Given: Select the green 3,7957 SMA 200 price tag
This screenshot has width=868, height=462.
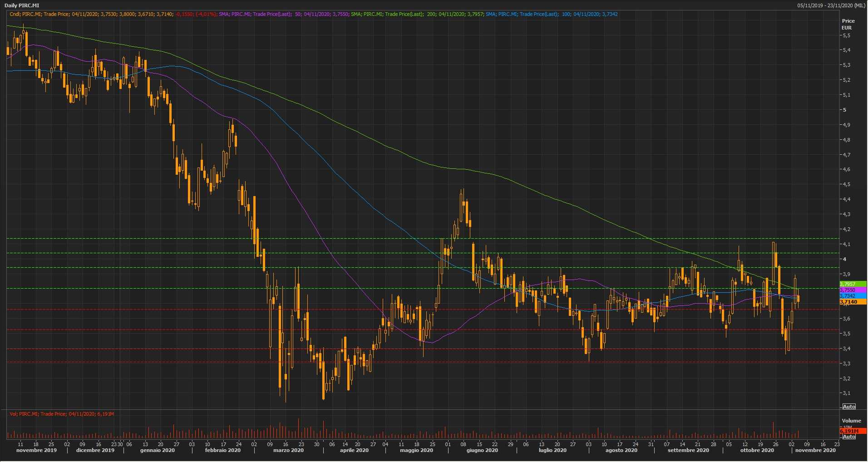Looking at the screenshot, I should tap(852, 284).
